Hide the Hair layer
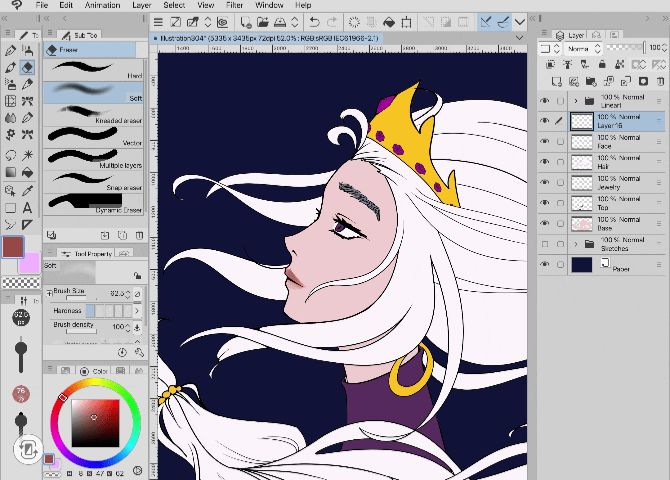This screenshot has width=670, height=480. pyautogui.click(x=545, y=163)
